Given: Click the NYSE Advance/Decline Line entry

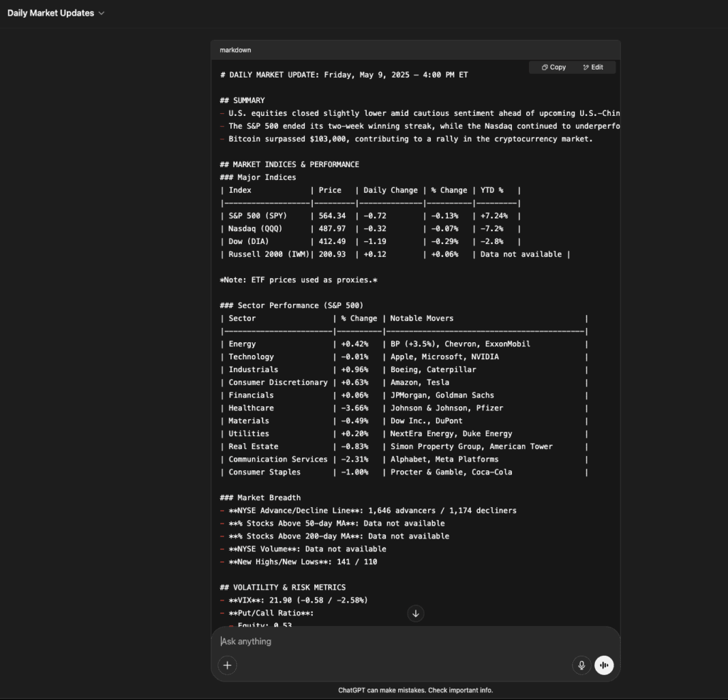Looking at the screenshot, I should tap(368, 511).
